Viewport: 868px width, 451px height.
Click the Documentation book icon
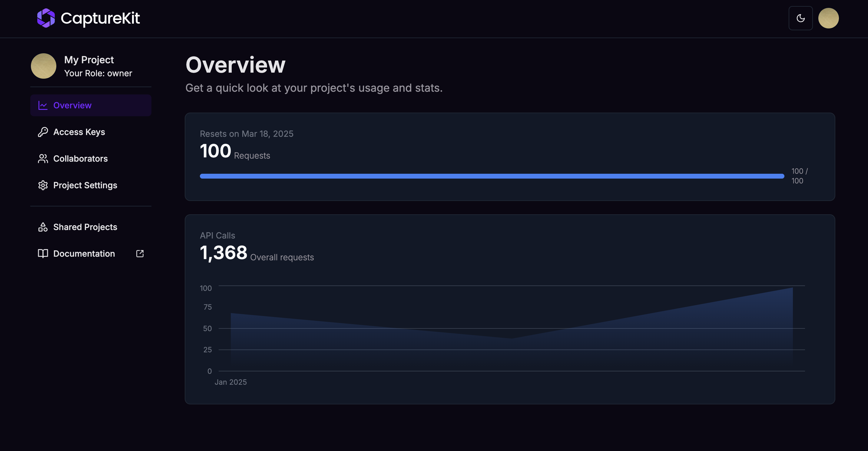point(43,254)
